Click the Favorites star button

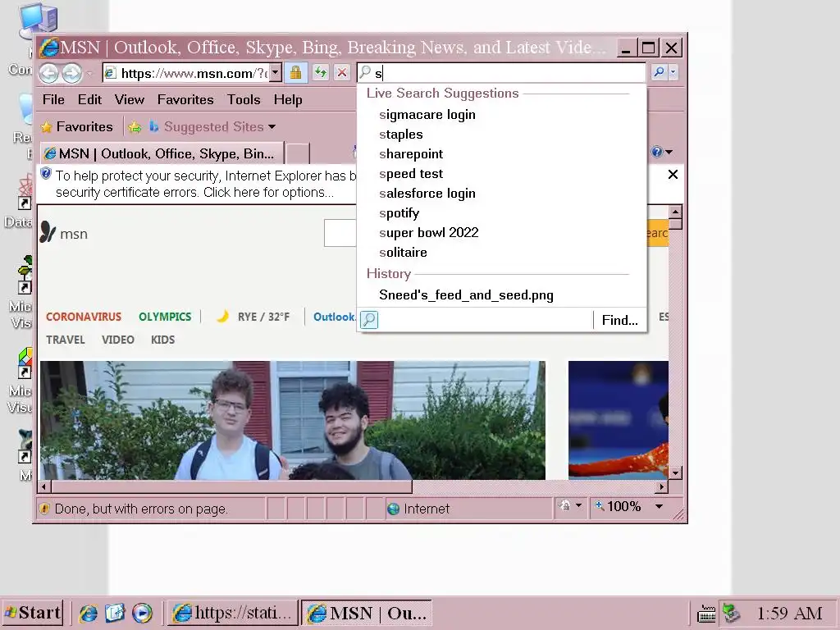coord(77,127)
